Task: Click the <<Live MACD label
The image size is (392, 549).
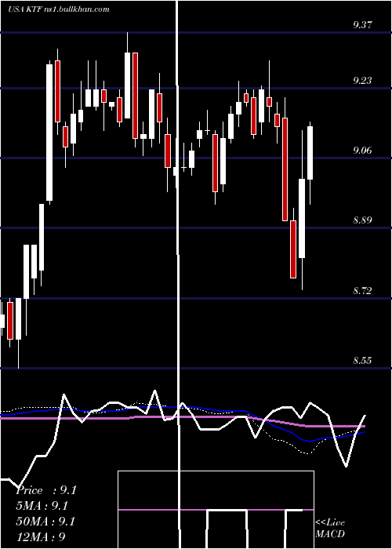Action: [330, 528]
